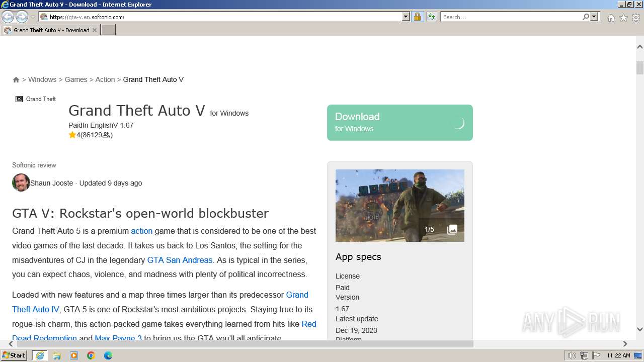Expand the address bar autocomplete dropdown
The image size is (644, 362).
coord(406,17)
